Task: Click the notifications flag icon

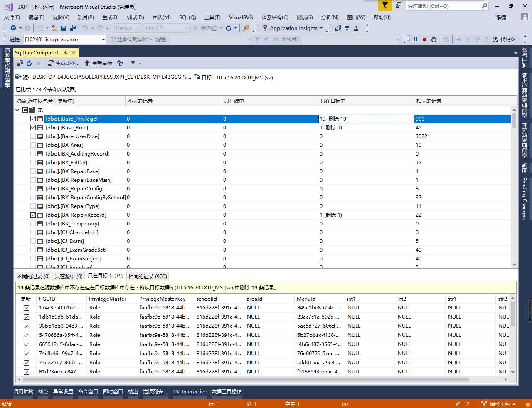Action: pyautogui.click(x=385, y=6)
